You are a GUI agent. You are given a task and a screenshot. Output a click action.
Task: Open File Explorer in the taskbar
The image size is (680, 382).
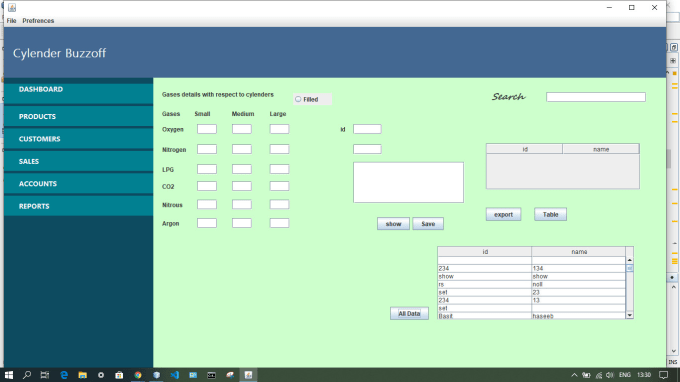[82, 375]
